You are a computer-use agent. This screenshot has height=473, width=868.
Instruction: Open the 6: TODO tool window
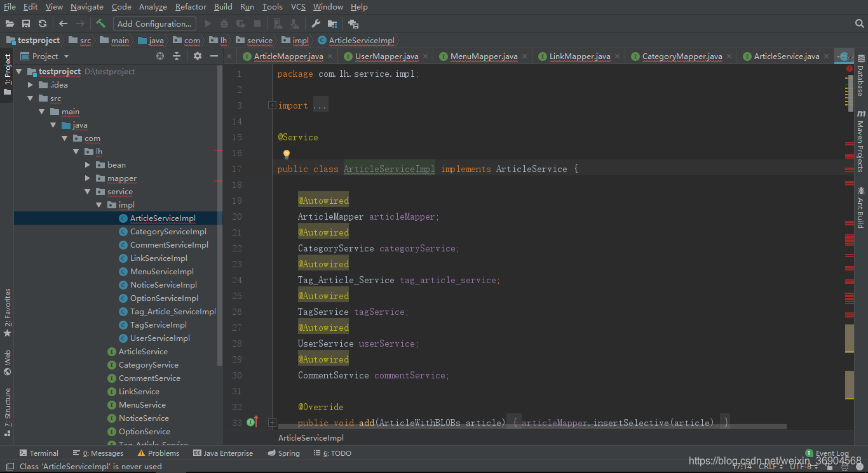coord(332,453)
